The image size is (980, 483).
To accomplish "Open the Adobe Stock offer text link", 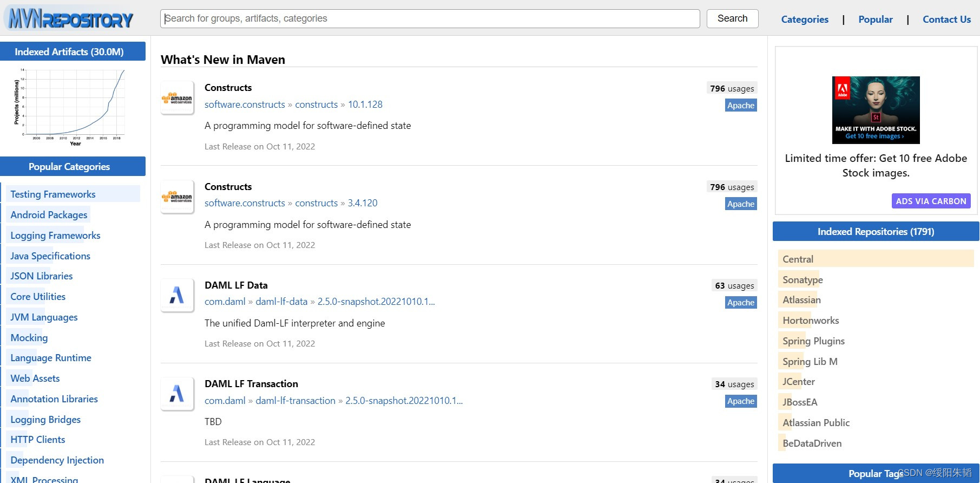I will (876, 166).
